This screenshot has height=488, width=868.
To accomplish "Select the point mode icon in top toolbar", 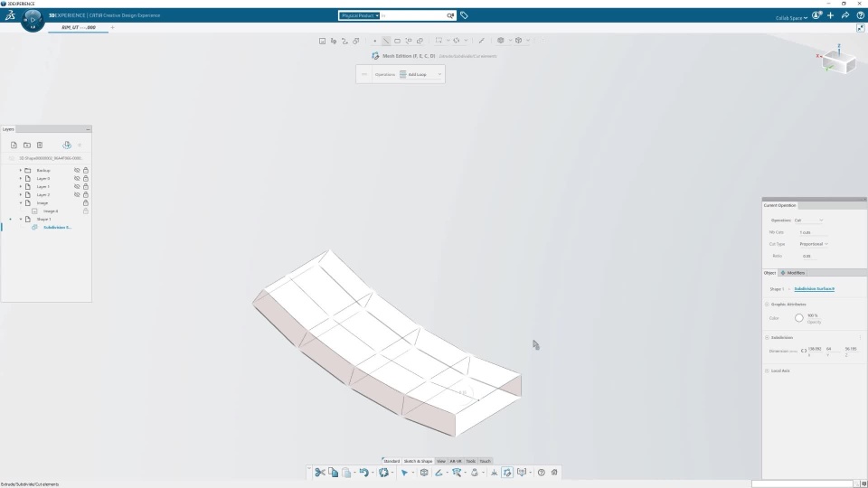I will (x=374, y=41).
